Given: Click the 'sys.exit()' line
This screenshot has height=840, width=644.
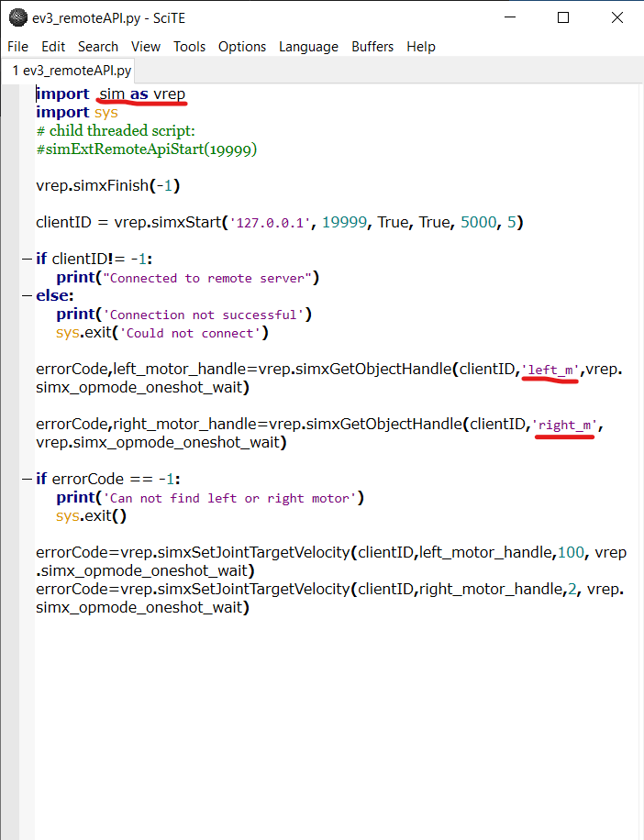Looking at the screenshot, I should coord(91,516).
